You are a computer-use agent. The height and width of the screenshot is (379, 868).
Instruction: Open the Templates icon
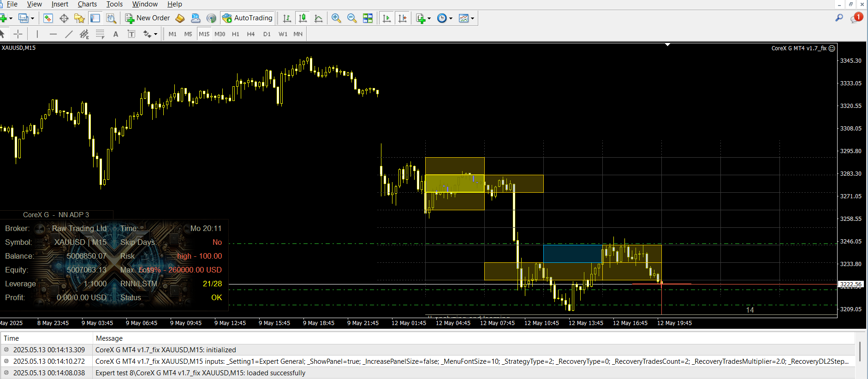pos(464,18)
